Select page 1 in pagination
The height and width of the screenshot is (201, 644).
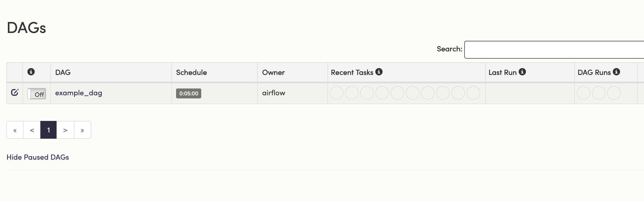[48, 130]
